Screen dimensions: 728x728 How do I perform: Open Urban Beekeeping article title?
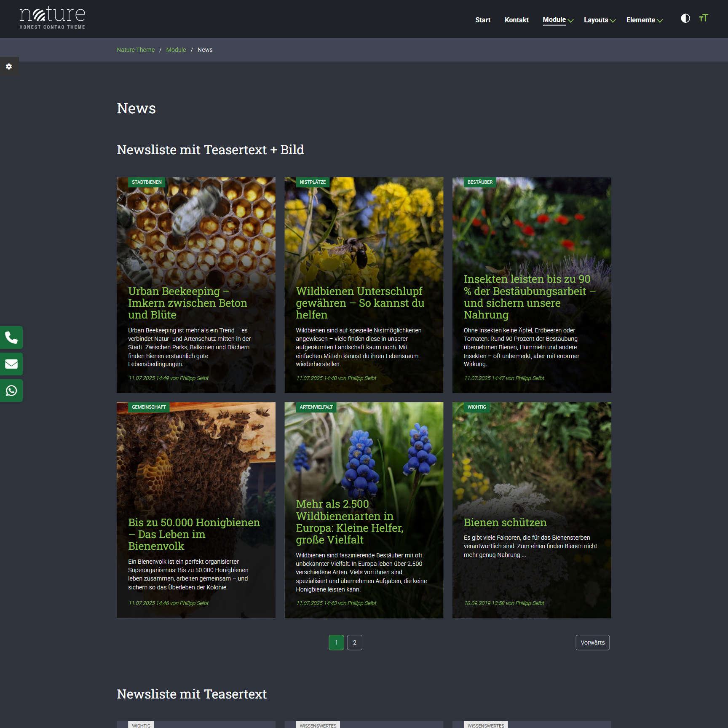coord(187,303)
